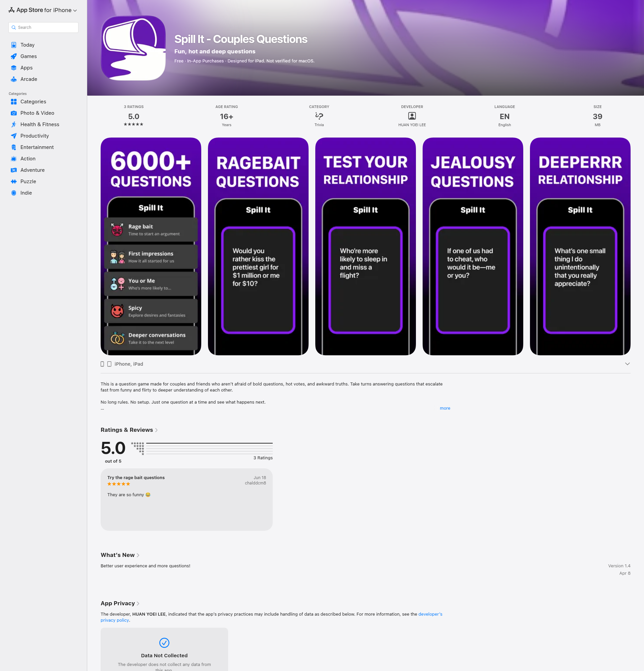Open the Test Your Relationship screenshot
644x671 pixels.
(x=366, y=247)
